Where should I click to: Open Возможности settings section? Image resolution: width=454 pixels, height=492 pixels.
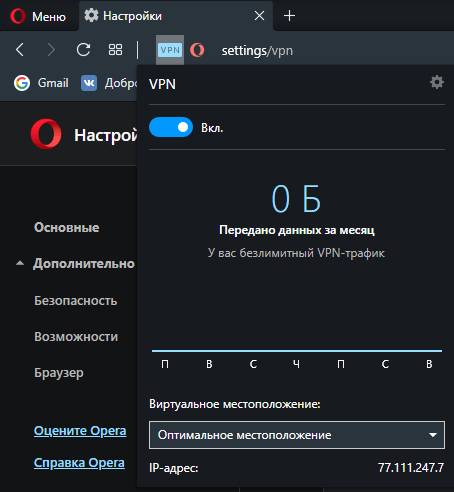76,337
